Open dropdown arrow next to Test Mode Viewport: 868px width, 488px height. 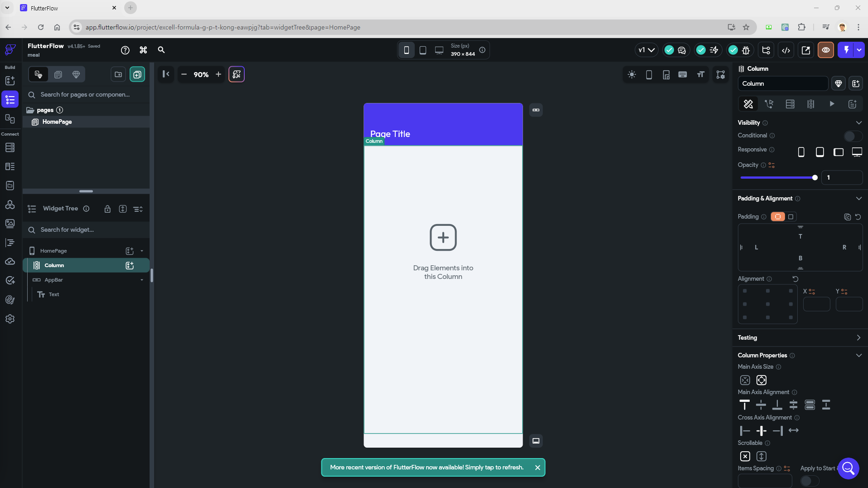click(859, 50)
